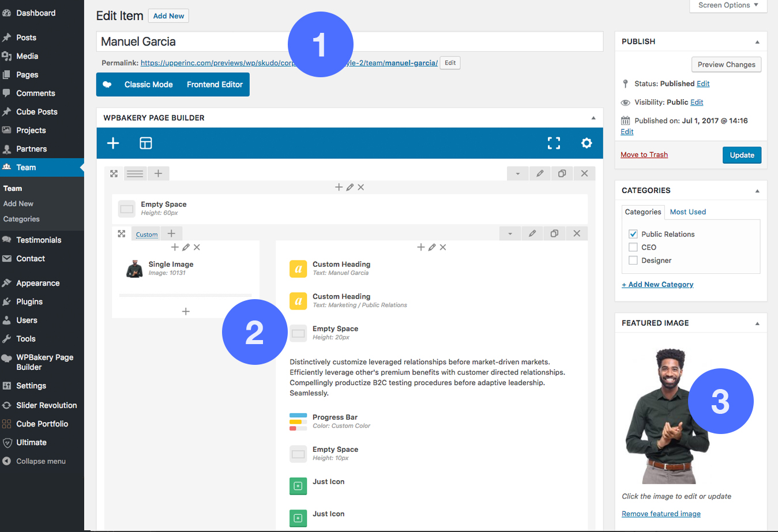Image resolution: width=778 pixels, height=532 pixels.
Task: Open the templates layout icon in WPBakery toolbar
Action: [x=146, y=143]
